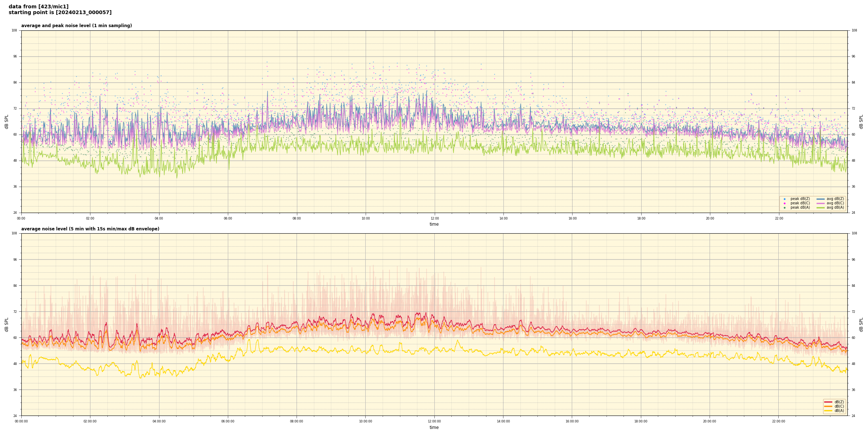Click the avg dB(C) pink legend line
Image resolution: width=868 pixels, height=434 pixels.
point(821,203)
